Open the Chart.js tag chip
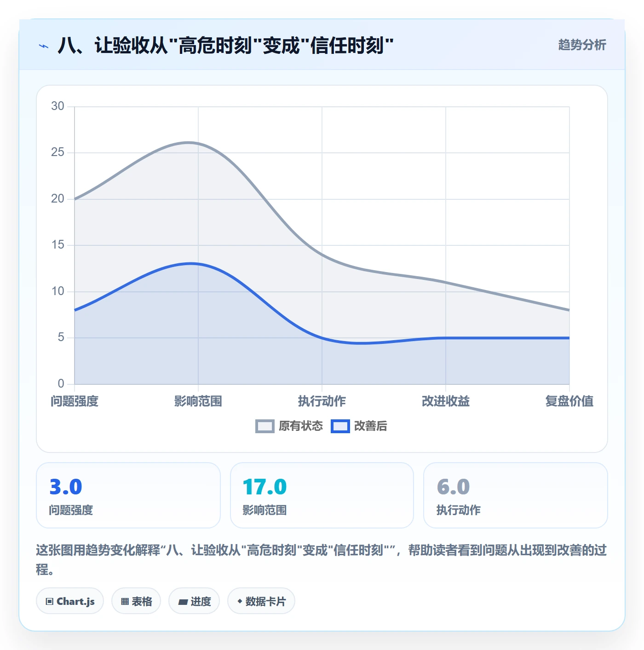Viewport: 644px width, 650px height. pos(70,601)
